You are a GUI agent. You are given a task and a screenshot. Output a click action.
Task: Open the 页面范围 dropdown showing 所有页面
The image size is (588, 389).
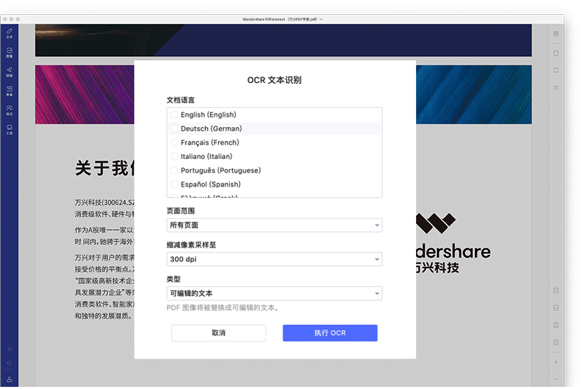pos(274,225)
